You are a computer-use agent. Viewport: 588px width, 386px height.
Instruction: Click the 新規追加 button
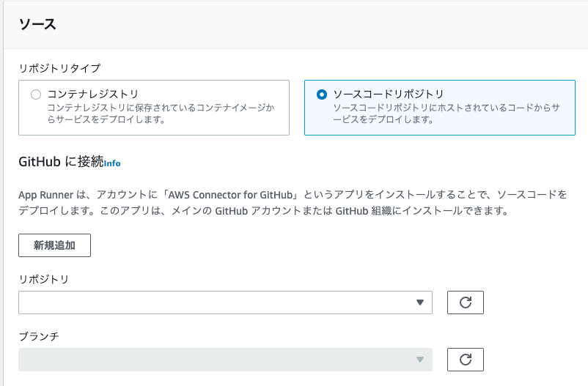pos(54,245)
